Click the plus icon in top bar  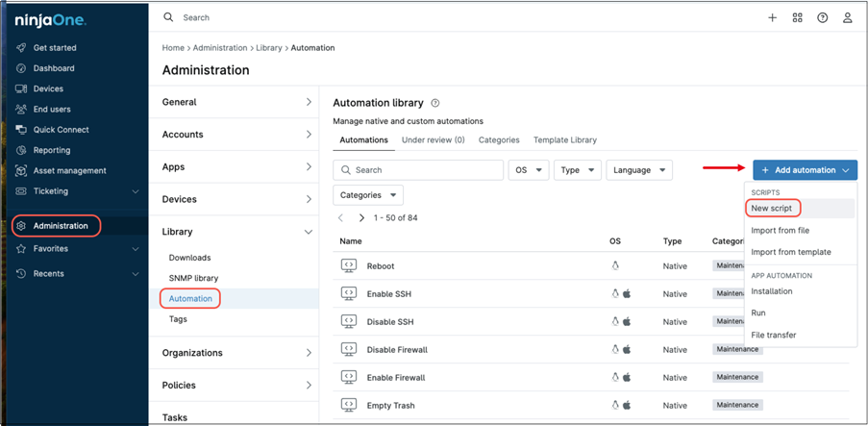[772, 17]
